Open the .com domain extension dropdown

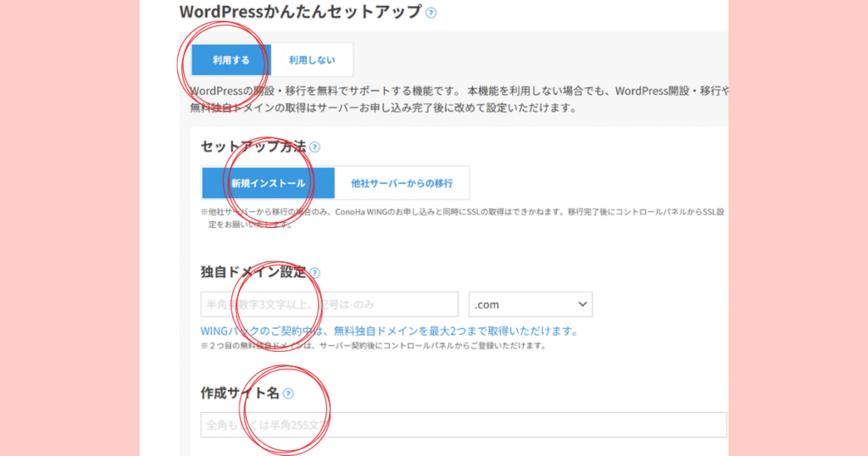[531, 304]
